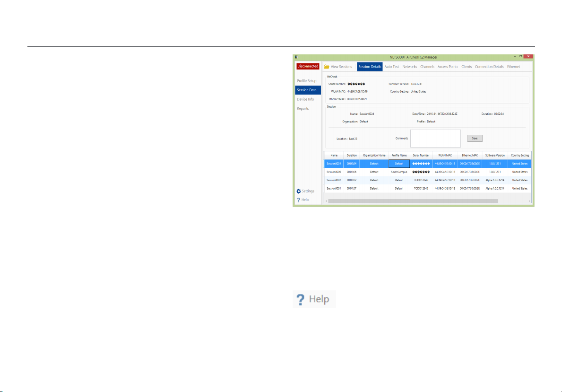The image size is (562, 392).
Task: Click the 00:01:57 duration cell
Action: tap(352, 189)
